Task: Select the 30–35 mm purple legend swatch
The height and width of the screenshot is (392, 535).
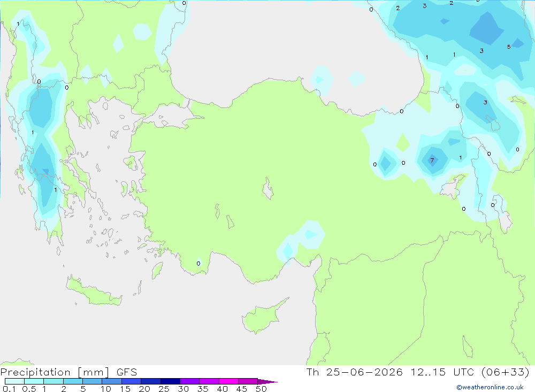Action: [190, 381]
